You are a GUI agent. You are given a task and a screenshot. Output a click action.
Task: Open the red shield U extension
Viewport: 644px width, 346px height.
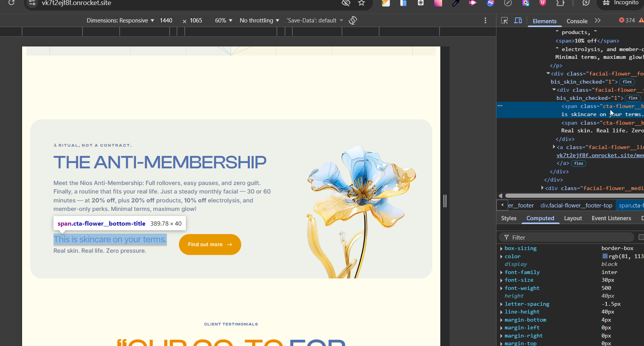coord(543,3)
